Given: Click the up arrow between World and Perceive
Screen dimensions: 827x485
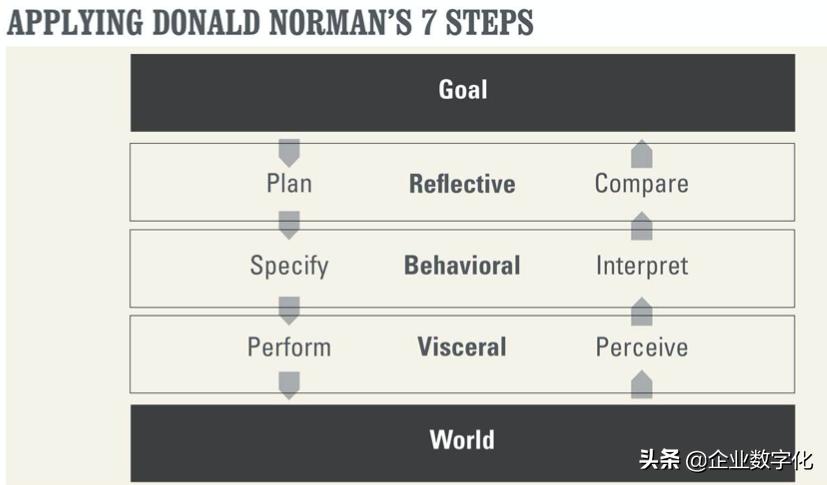Looking at the screenshot, I should click(x=641, y=385).
